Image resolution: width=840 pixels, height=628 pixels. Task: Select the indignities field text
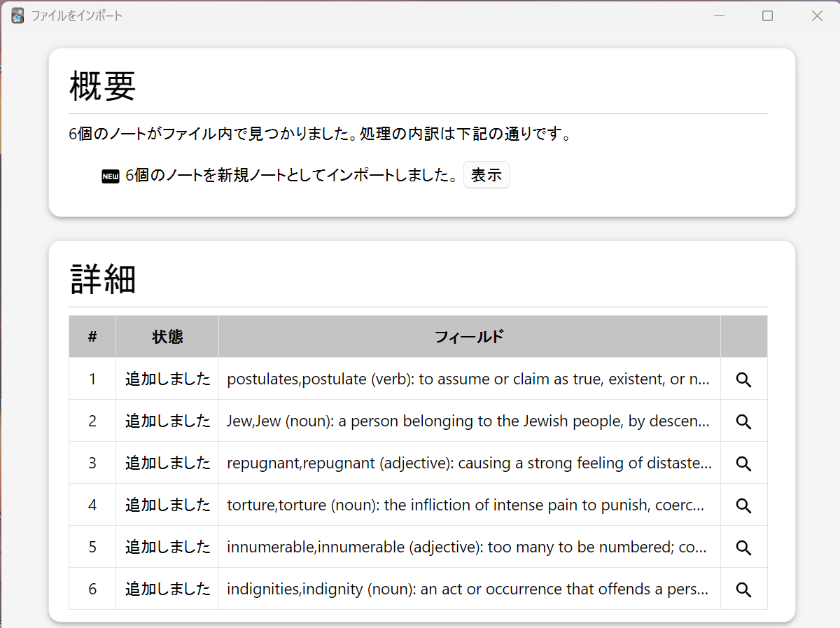tap(468, 589)
